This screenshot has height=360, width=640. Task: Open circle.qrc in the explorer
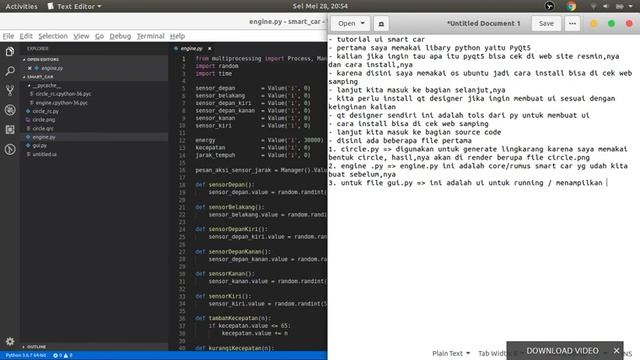[x=43, y=129]
